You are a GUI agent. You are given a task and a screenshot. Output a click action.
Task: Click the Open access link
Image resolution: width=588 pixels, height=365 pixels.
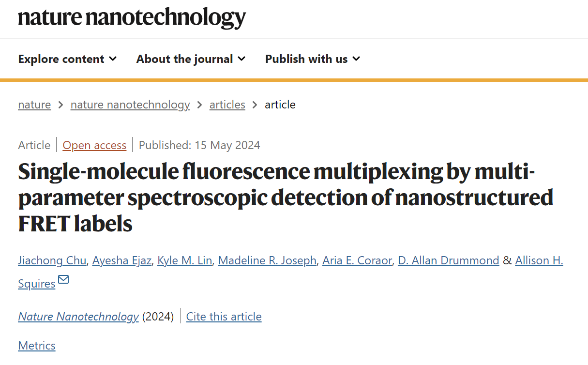94,145
